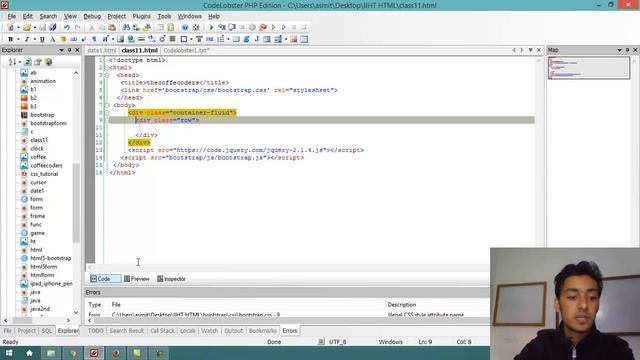Collapse the body tag fold marker
The image size is (640, 360).
point(107,105)
